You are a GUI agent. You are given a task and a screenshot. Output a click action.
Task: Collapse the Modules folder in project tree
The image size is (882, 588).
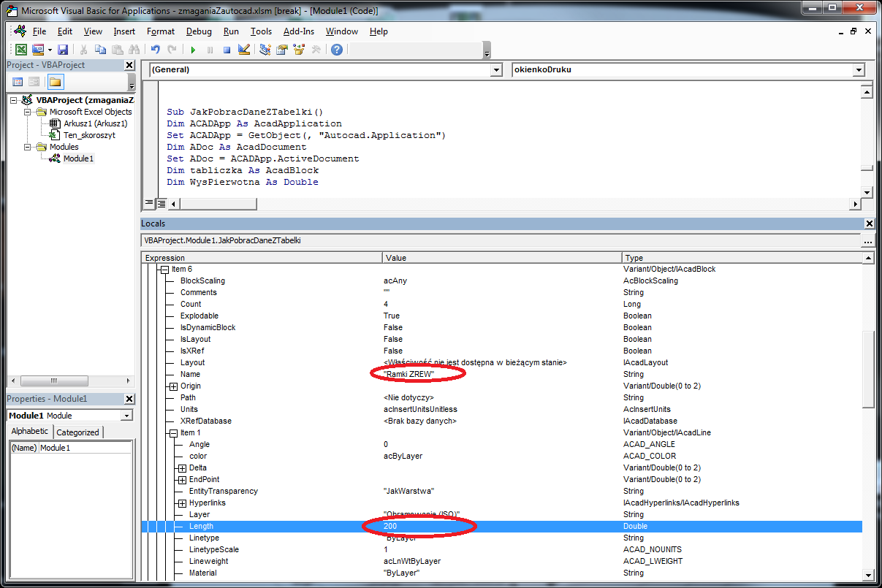pos(28,147)
